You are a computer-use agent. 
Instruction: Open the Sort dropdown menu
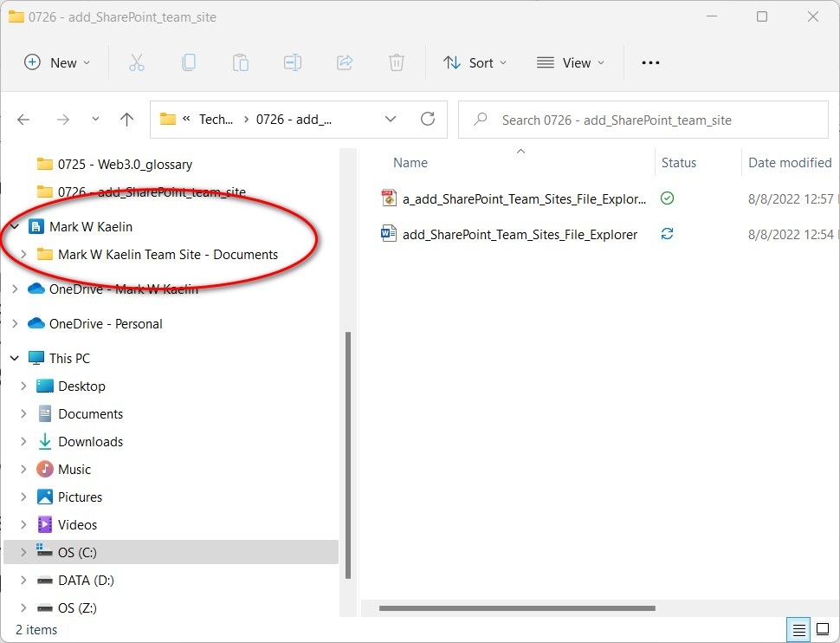[x=475, y=62]
